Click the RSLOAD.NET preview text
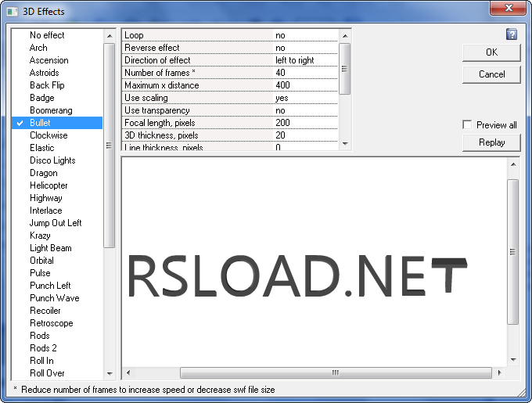This screenshot has width=532, height=403. 297,275
